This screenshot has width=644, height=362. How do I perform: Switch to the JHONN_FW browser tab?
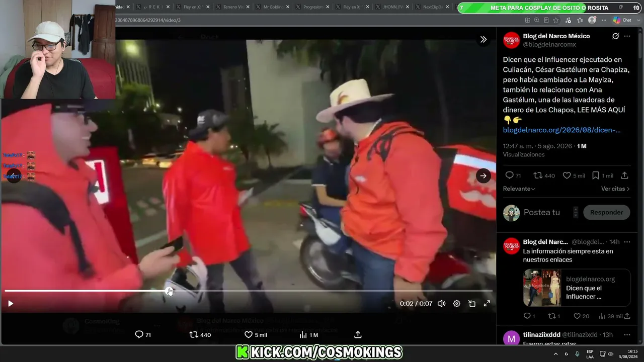pos(393,7)
